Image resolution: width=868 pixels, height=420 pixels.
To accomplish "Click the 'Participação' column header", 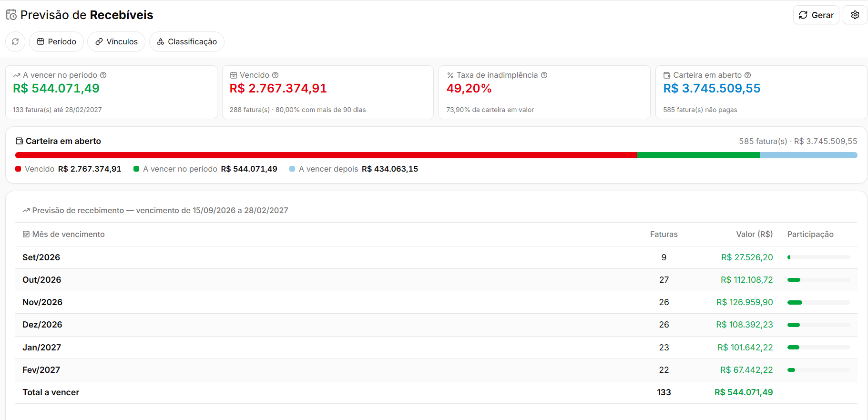I will pyautogui.click(x=810, y=234).
